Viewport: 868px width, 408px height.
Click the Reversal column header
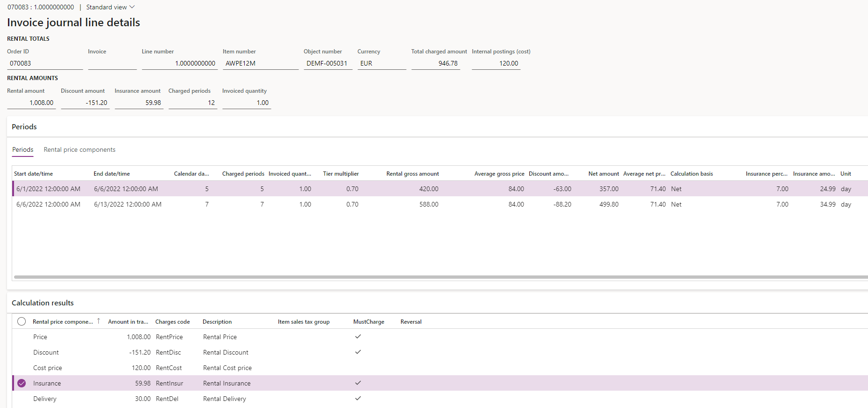point(411,321)
